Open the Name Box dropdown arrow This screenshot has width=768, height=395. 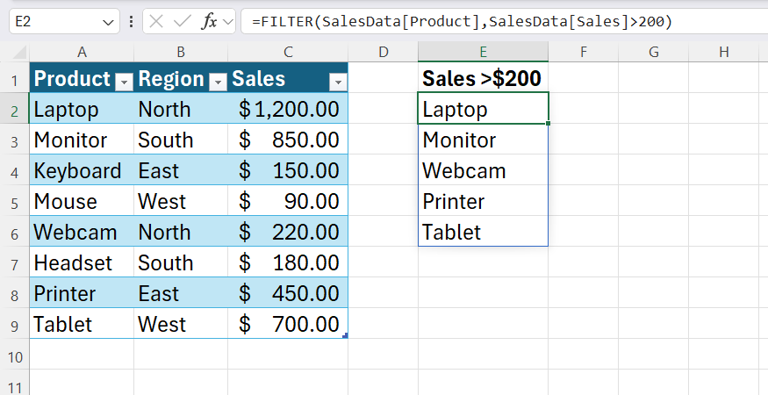[x=108, y=22]
